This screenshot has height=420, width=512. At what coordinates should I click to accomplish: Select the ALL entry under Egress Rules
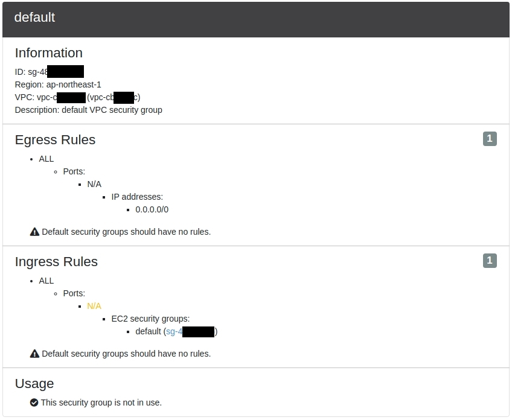point(46,159)
